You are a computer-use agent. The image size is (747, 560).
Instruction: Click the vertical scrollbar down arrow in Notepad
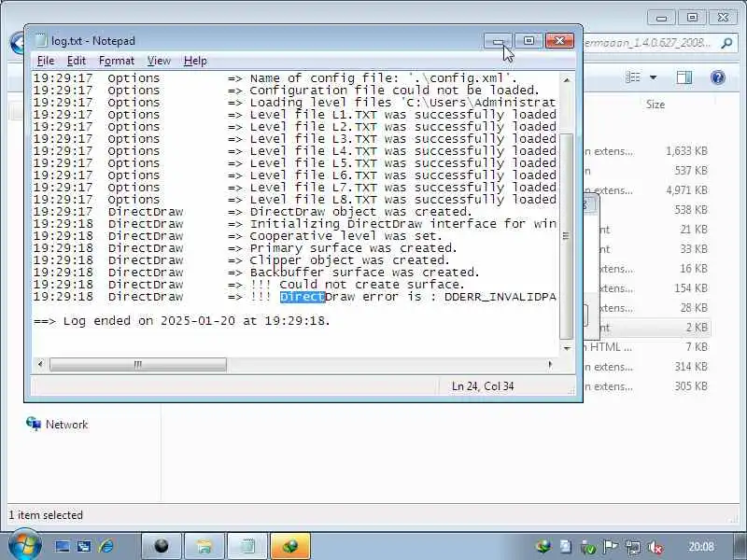pos(567,348)
